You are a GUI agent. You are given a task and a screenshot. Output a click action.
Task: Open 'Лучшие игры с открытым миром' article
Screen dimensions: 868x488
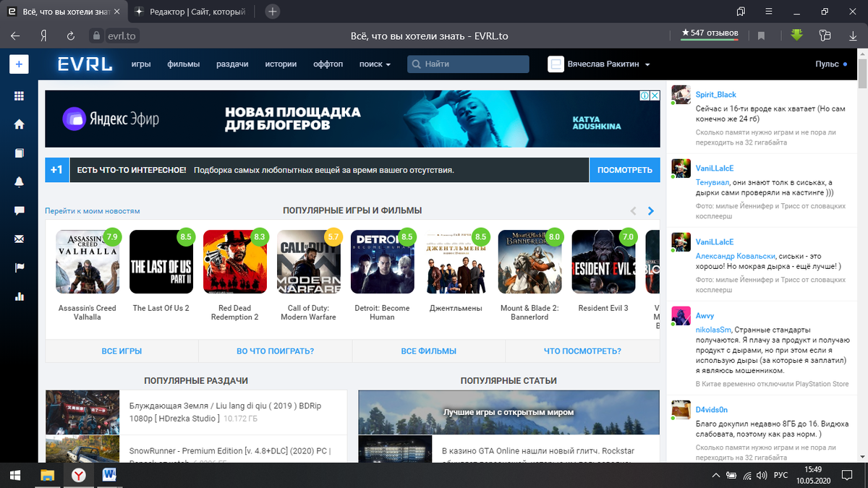coord(509,412)
